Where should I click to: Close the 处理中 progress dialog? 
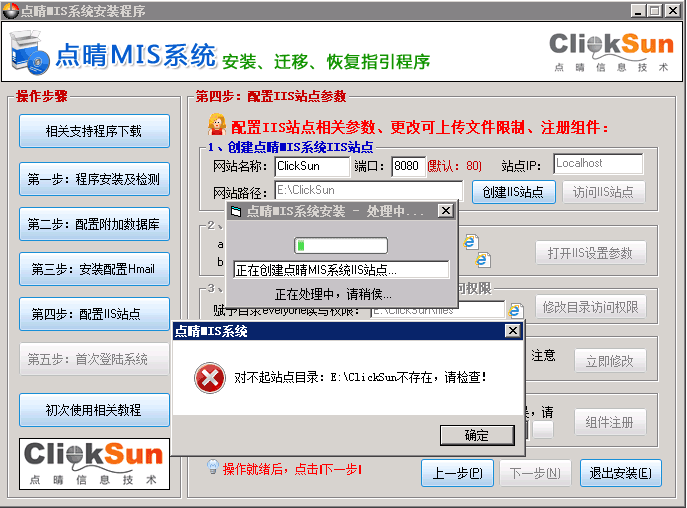tap(446, 211)
